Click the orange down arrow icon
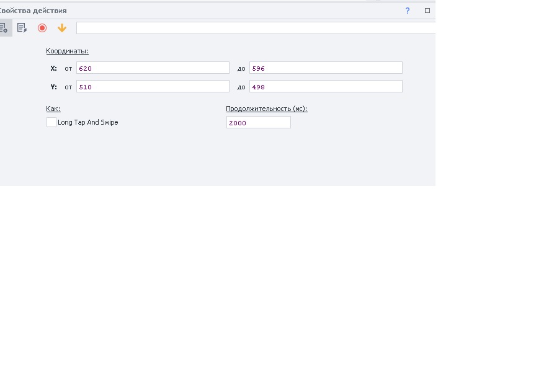This screenshot has height=392, width=549. tap(62, 28)
